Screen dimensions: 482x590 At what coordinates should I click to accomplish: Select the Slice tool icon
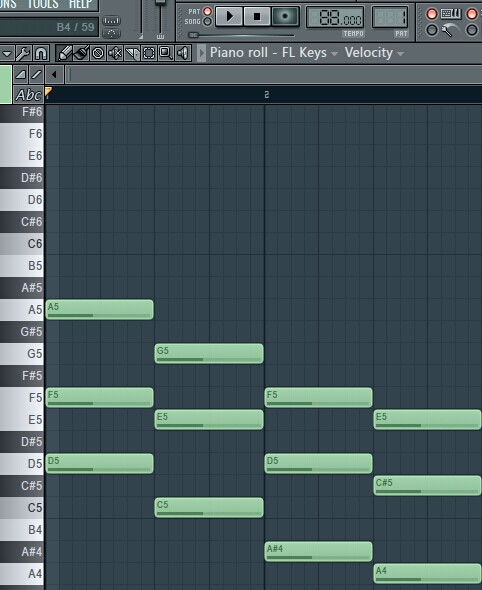coord(132,53)
